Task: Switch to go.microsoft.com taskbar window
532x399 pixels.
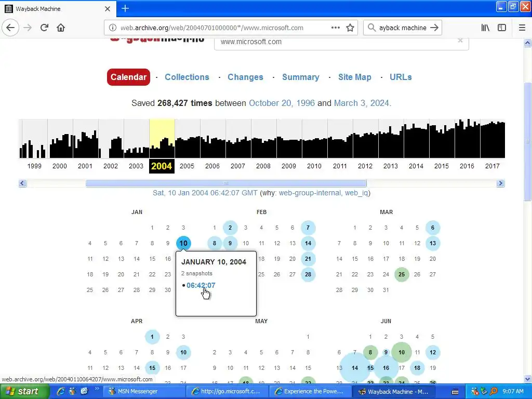Action: tap(228, 392)
